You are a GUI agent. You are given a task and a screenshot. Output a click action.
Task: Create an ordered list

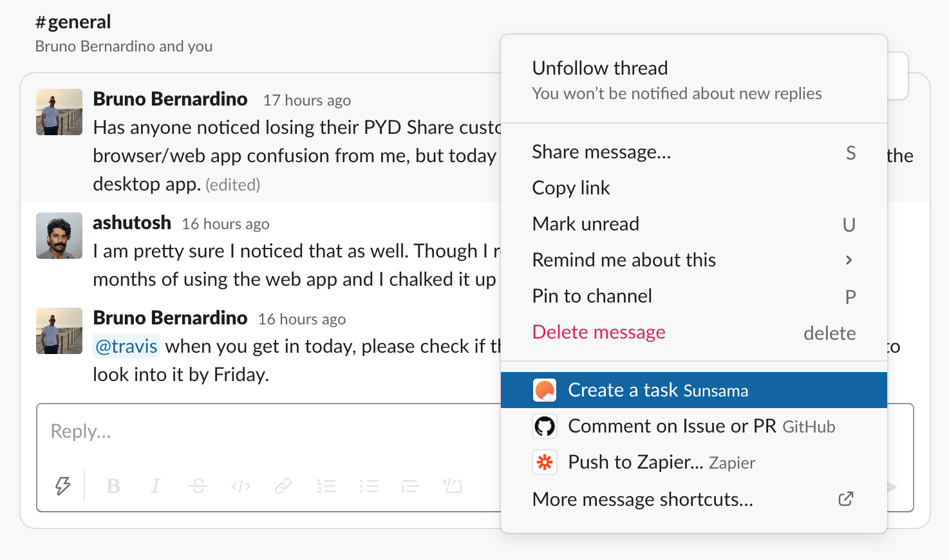pyautogui.click(x=326, y=486)
